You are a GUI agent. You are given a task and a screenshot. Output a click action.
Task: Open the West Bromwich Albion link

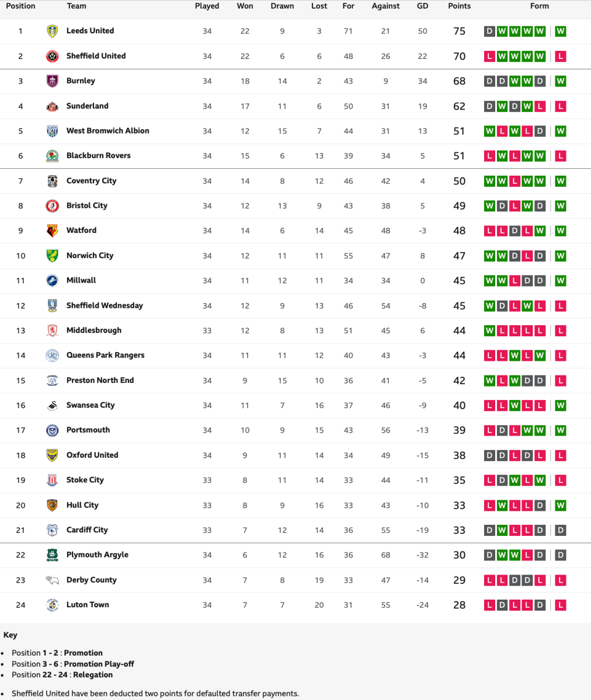click(107, 131)
